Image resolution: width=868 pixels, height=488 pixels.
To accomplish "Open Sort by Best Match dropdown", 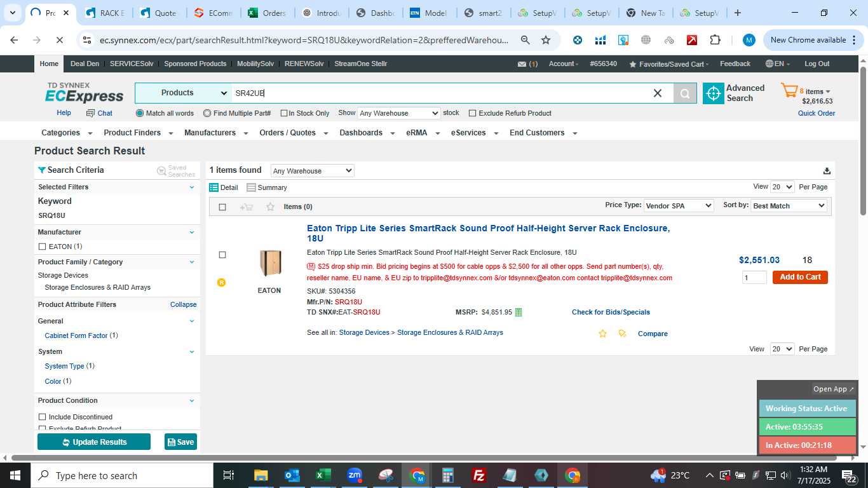I will pyautogui.click(x=789, y=206).
